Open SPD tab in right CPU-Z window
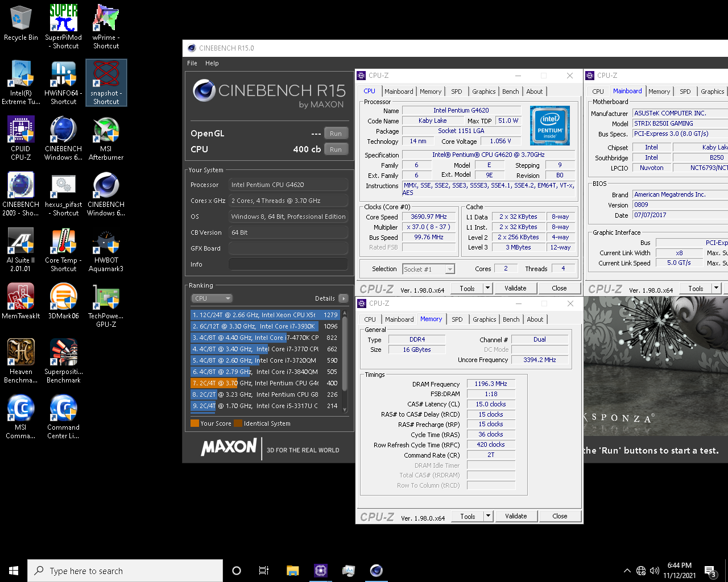Screen dimensions: 728x582 click(x=685, y=92)
